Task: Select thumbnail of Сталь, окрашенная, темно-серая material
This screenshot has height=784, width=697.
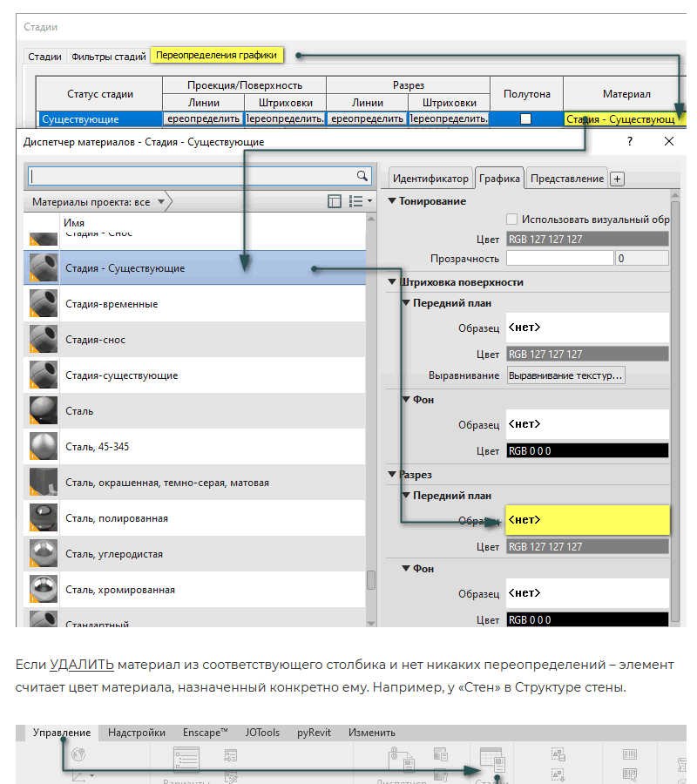Action: coord(43,482)
